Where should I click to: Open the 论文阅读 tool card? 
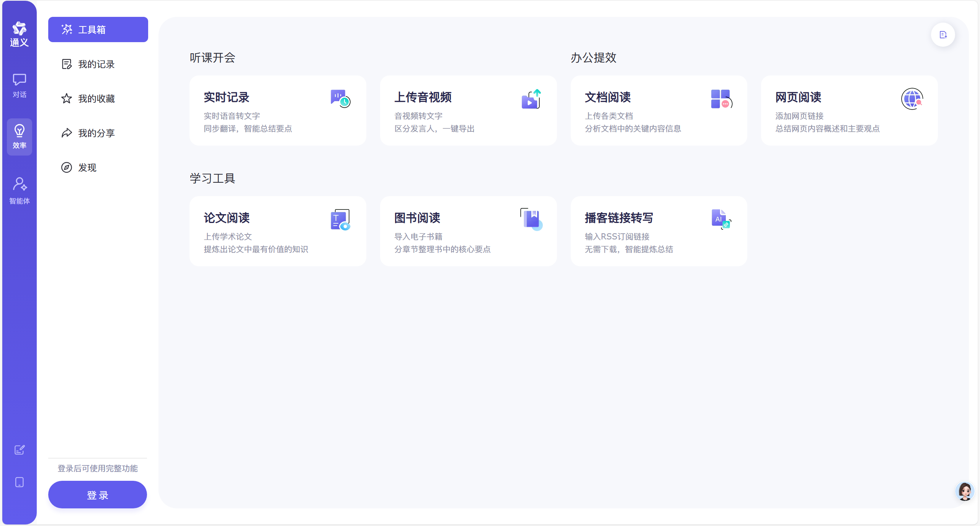click(278, 231)
